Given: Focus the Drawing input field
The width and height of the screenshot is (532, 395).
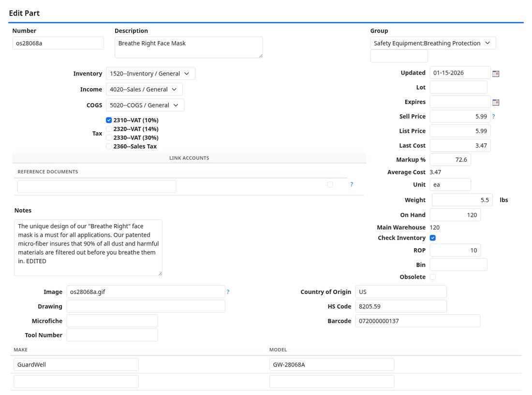Looking at the screenshot, I should coord(146,306).
